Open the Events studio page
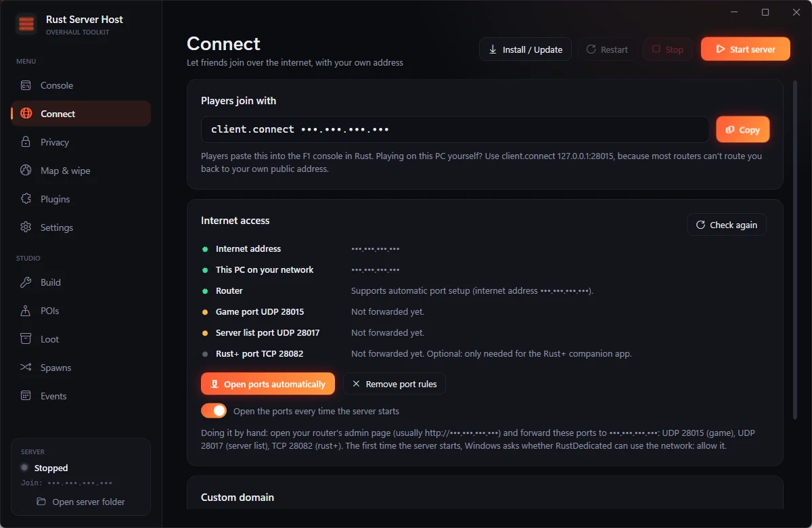 tap(81, 396)
